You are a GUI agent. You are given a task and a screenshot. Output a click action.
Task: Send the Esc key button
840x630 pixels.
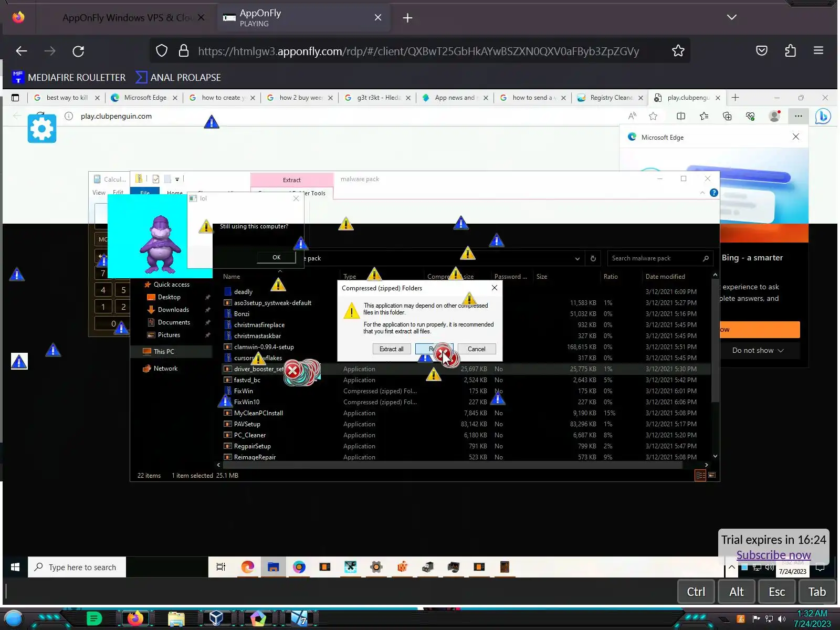(x=776, y=592)
